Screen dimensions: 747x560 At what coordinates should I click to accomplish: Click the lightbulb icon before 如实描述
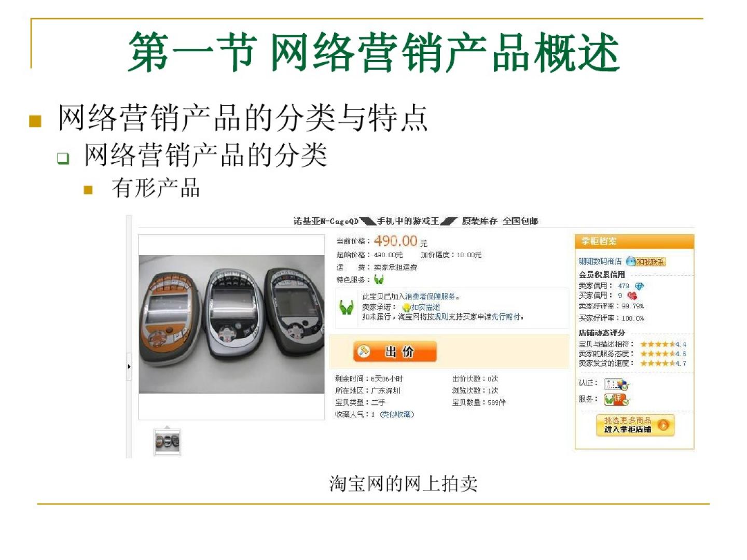[x=407, y=307]
